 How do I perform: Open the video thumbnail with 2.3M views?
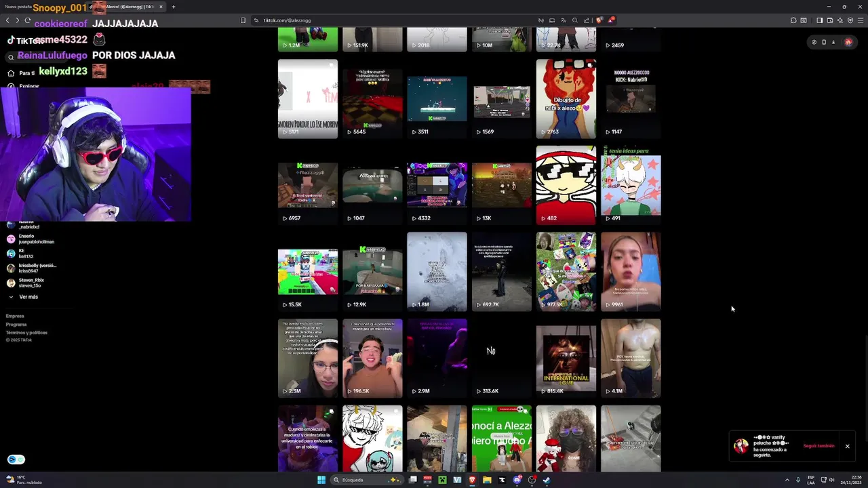pos(308,358)
